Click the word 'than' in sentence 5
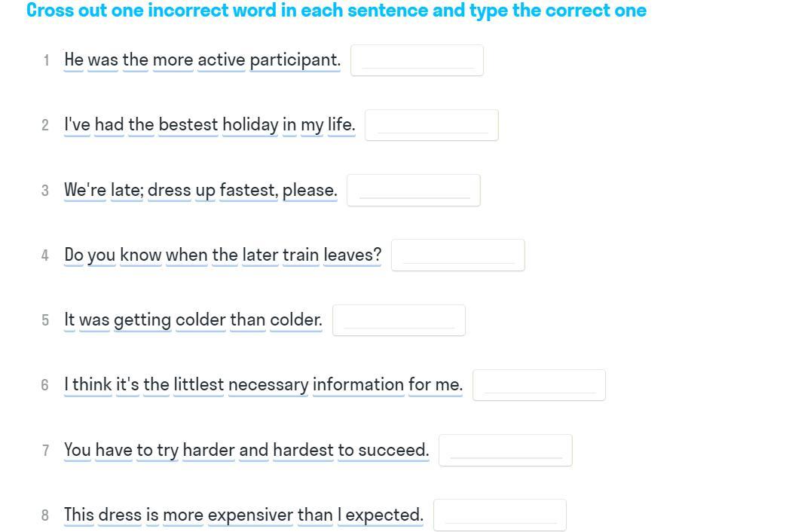Screen dimensions: 786x532 click(x=248, y=320)
